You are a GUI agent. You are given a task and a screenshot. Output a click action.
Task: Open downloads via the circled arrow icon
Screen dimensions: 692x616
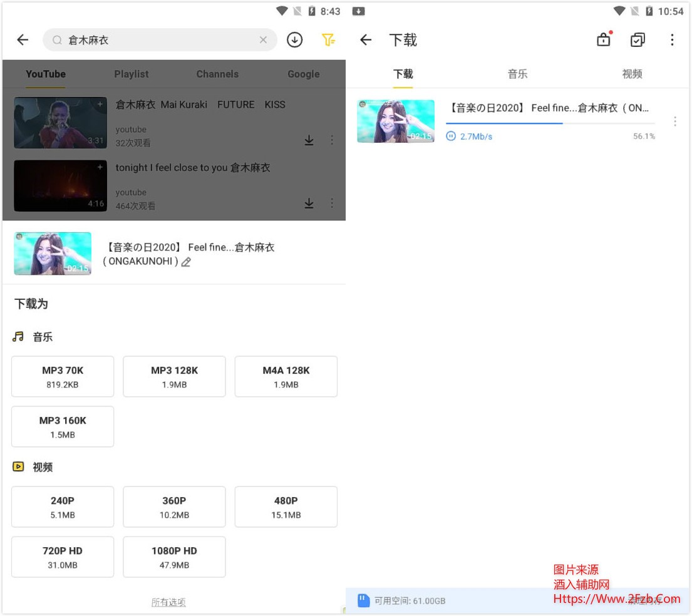[x=294, y=40]
